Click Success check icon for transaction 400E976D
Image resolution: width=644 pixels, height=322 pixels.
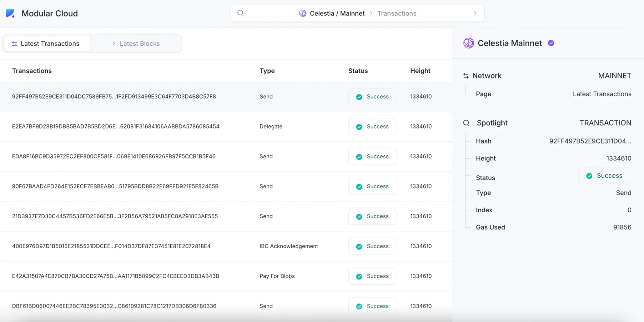click(x=359, y=247)
